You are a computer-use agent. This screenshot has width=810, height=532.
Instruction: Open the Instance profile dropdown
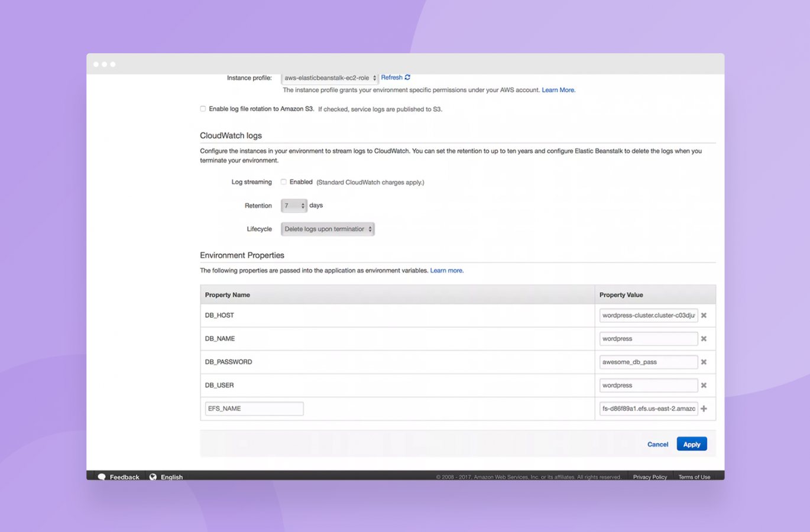(329, 78)
